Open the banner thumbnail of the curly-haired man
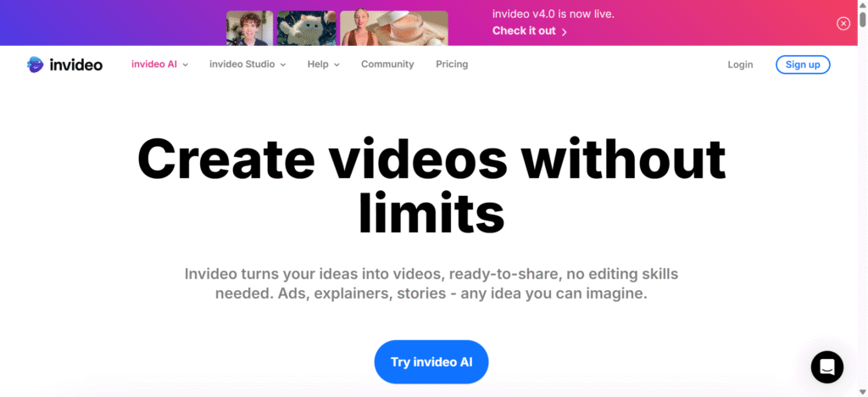Screen dimensions: 868x397 pyautogui.click(x=250, y=28)
